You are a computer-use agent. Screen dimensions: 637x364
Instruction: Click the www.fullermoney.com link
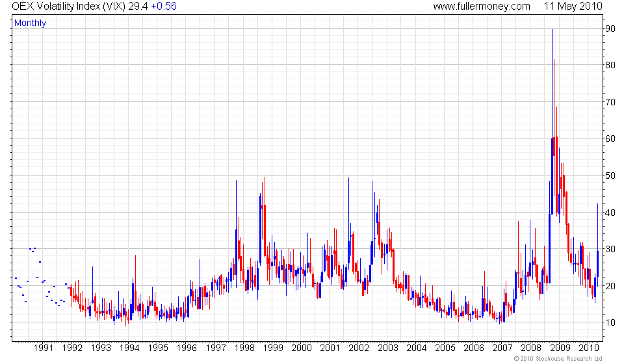click(x=481, y=6)
